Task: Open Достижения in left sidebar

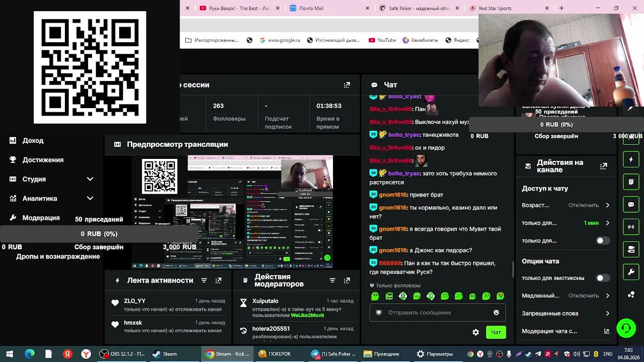Action: click(x=43, y=160)
